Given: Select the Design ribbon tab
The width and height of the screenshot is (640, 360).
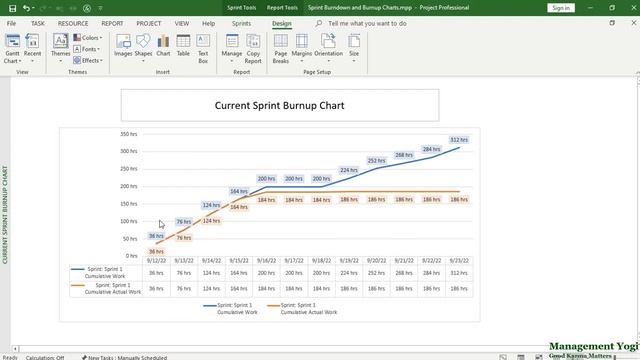Looking at the screenshot, I should coord(282,23).
